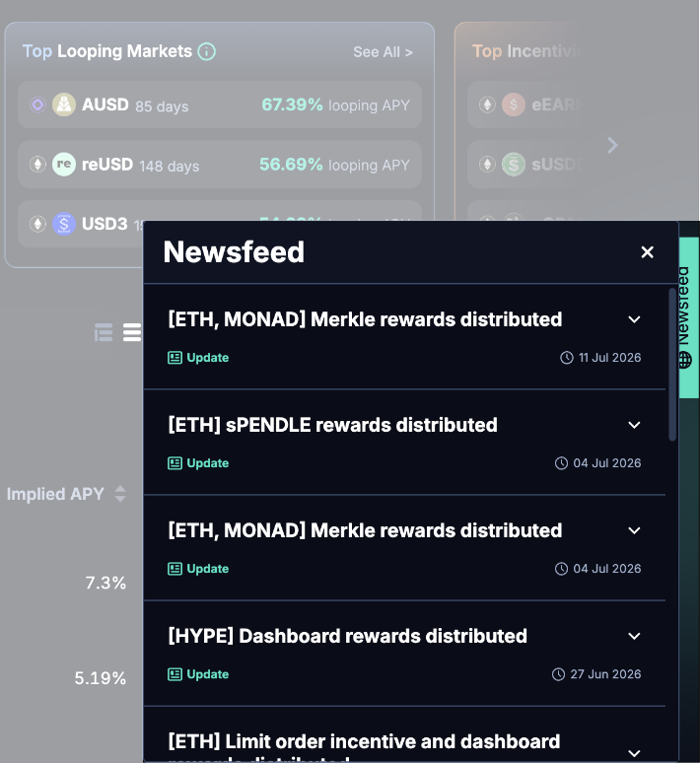Click the USD3 token icon
Viewport: 700px width, 763px height.
coord(64,224)
